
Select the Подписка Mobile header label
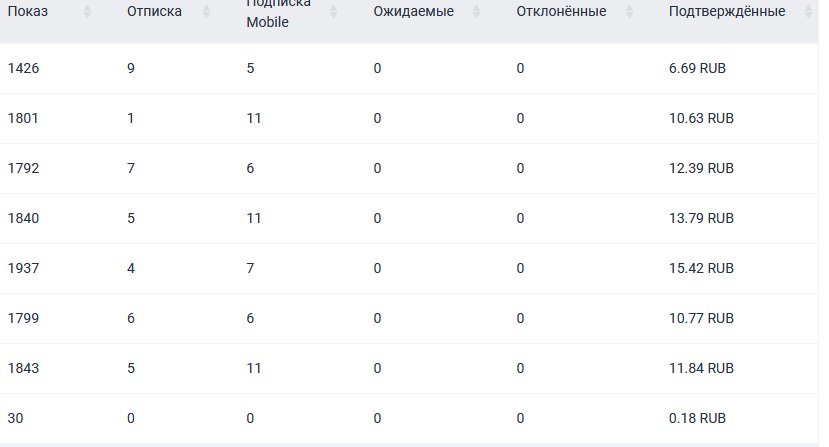pyautogui.click(x=279, y=12)
